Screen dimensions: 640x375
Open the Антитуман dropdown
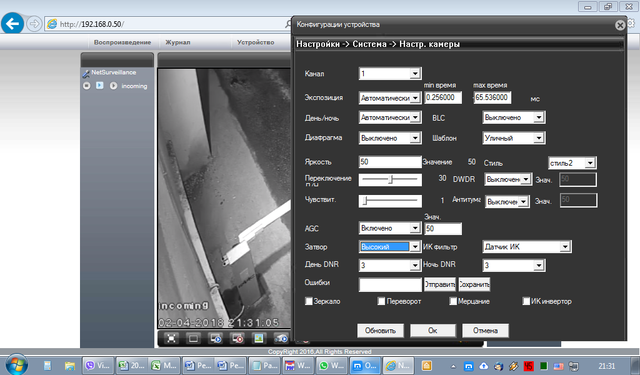(507, 201)
